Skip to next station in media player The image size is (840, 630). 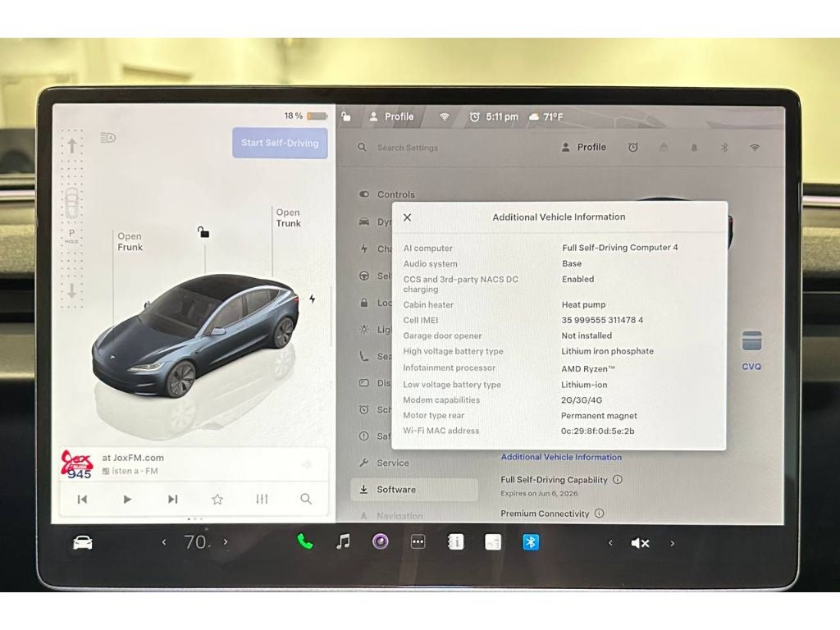pos(172,500)
